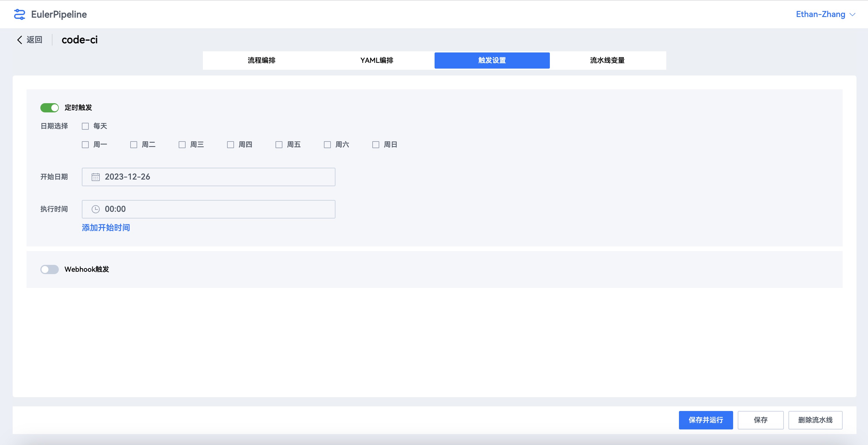Switch to the 流程编排 tab
This screenshot has width=868, height=445.
261,60
